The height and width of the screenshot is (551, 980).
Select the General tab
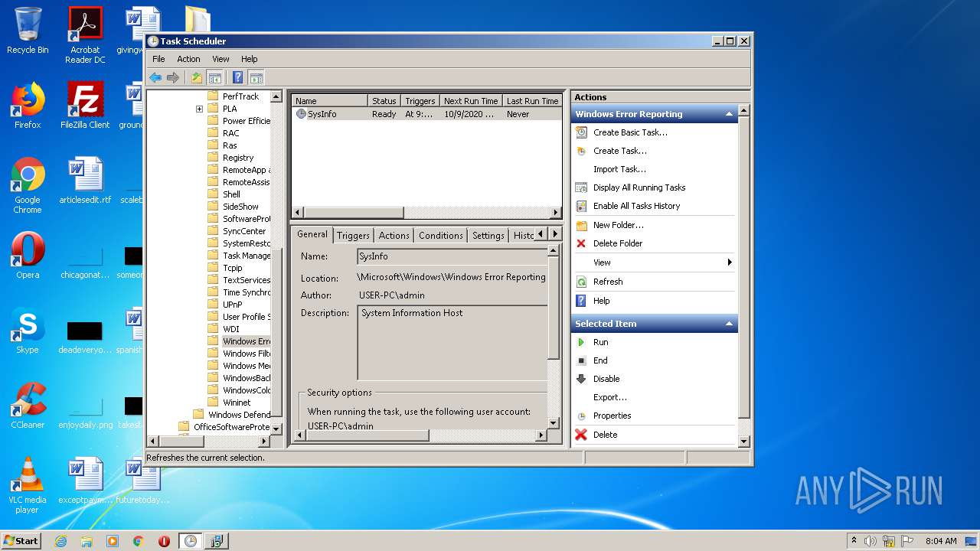[312, 234]
